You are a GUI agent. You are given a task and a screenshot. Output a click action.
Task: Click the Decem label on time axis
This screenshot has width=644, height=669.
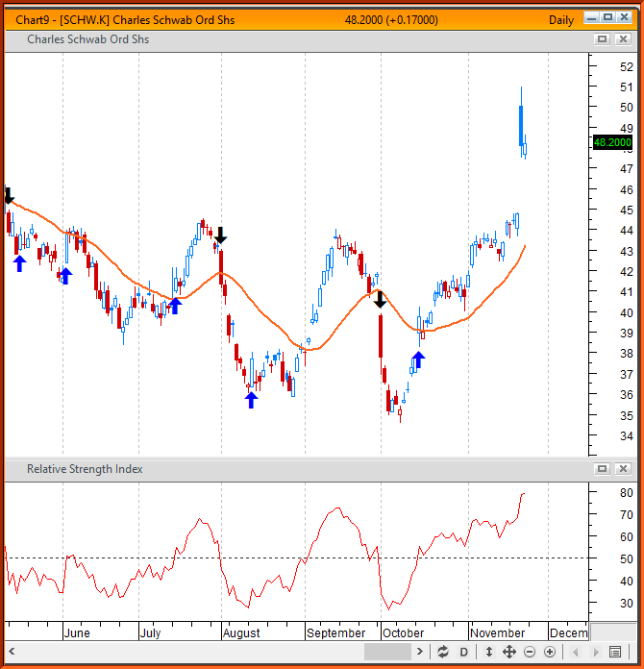(x=568, y=632)
